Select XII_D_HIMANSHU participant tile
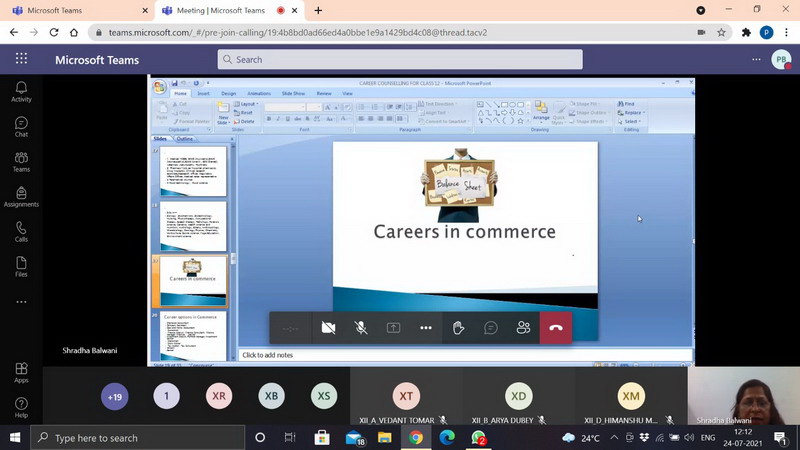This screenshot has height=450, width=800. pos(631,396)
